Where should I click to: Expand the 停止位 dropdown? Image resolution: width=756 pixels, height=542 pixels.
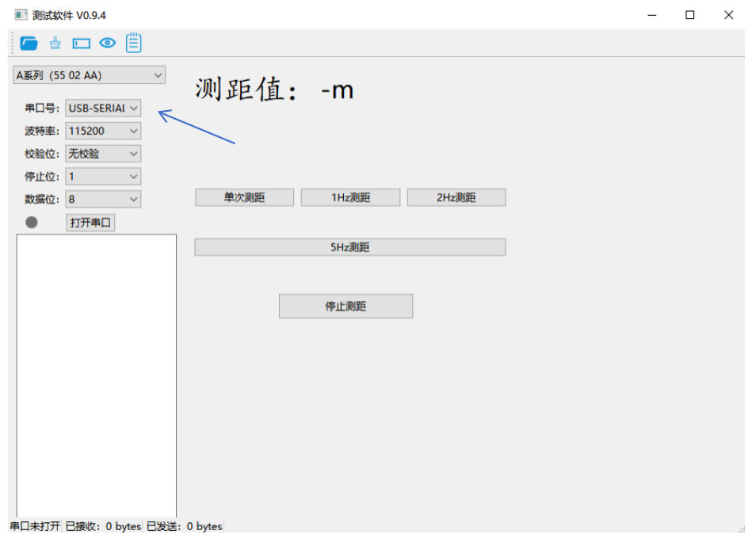coord(103,177)
